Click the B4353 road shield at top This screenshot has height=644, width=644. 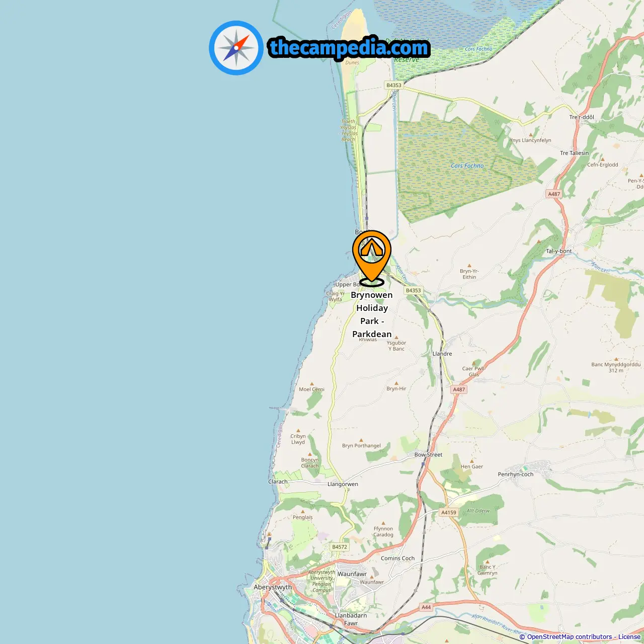point(394,85)
